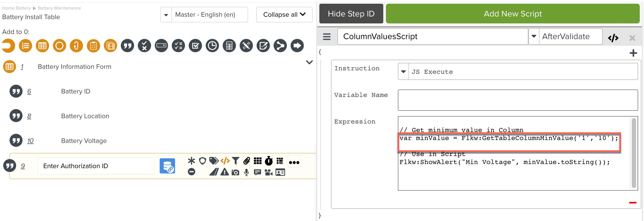Toggle the required asterisk on step 9
644x221 pixels.
coord(191,161)
